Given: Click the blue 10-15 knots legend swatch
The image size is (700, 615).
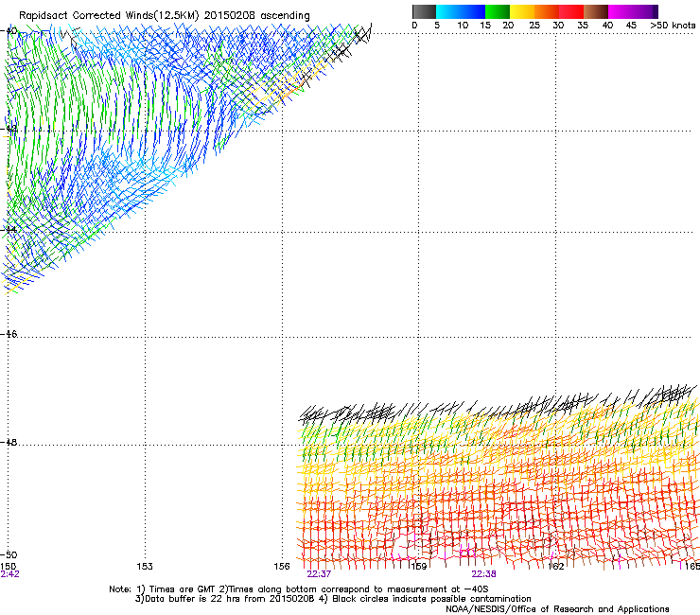Looking at the screenshot, I should (473, 11).
